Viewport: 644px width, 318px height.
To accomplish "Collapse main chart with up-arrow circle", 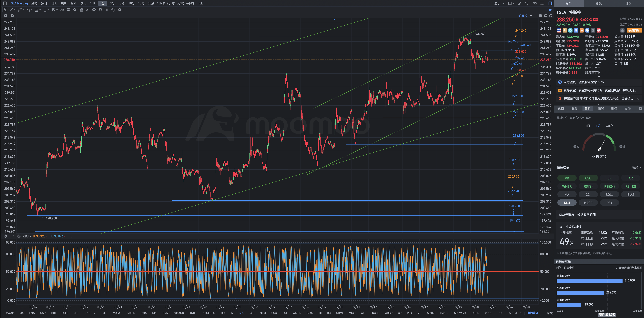I will [12, 15].
